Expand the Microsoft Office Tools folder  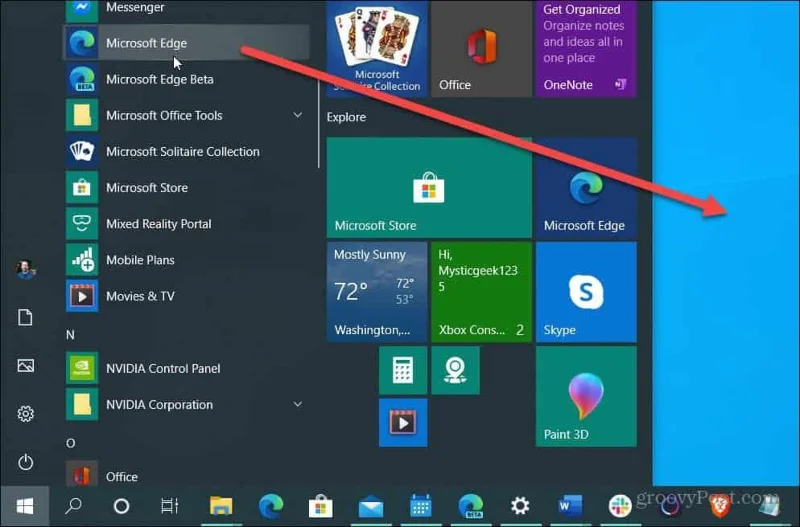[x=186, y=115]
